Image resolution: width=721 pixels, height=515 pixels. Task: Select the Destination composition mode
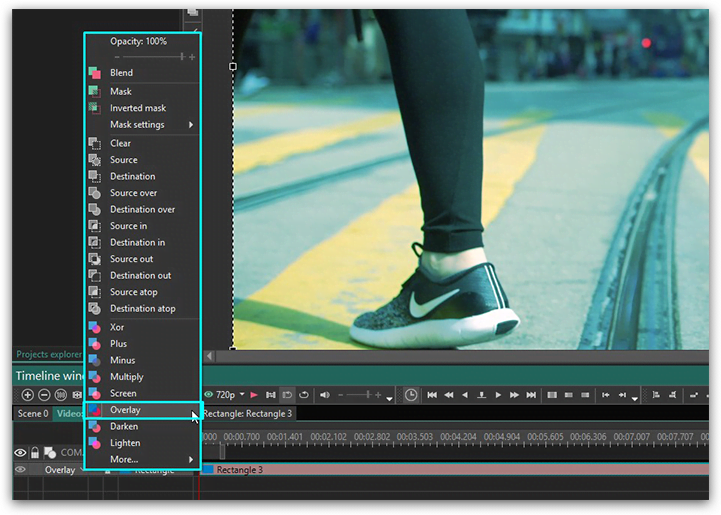tap(143, 177)
